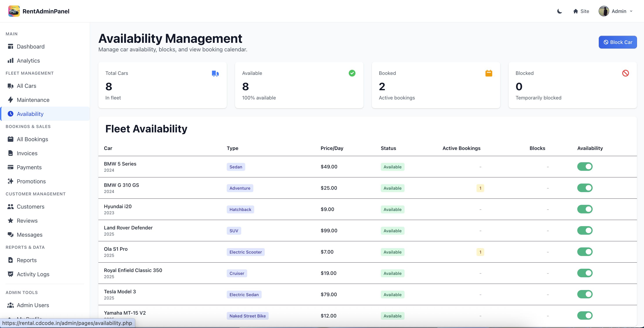Click the Maintenance lightning bolt icon
This screenshot has width=644, height=328.
point(11,100)
